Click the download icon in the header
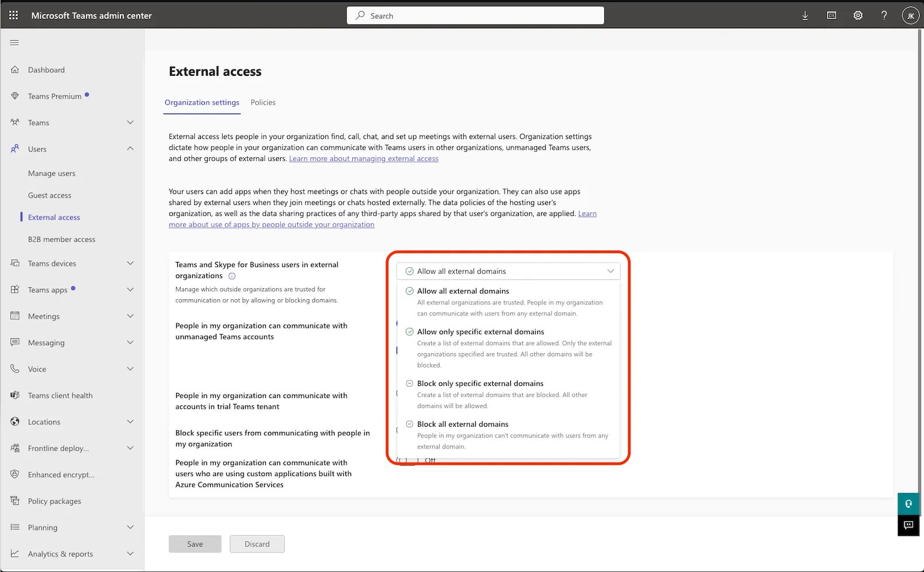The image size is (924, 572). [x=805, y=16]
